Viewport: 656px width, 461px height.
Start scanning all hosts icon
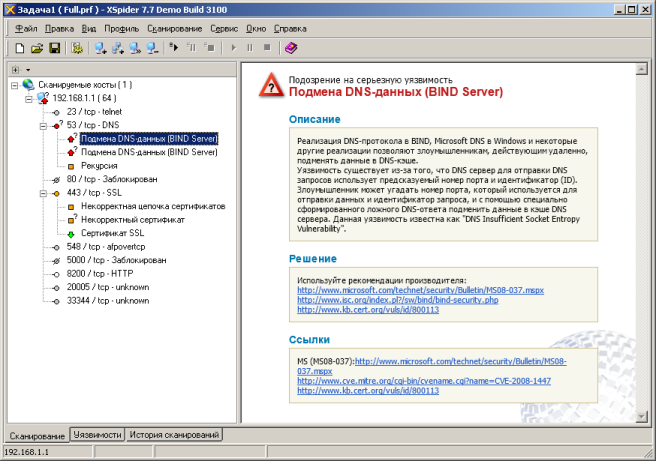tap(174, 48)
